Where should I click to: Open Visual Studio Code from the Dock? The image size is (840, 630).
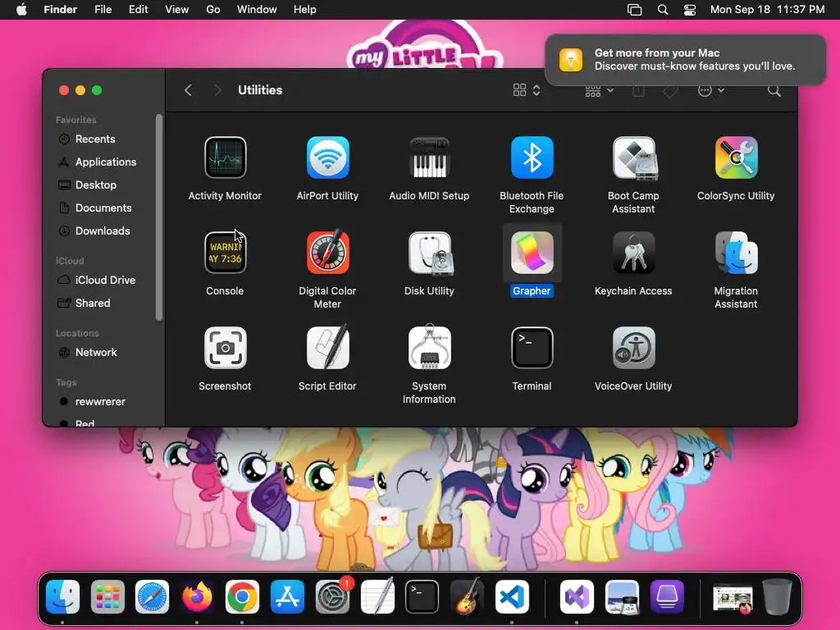tap(512, 596)
